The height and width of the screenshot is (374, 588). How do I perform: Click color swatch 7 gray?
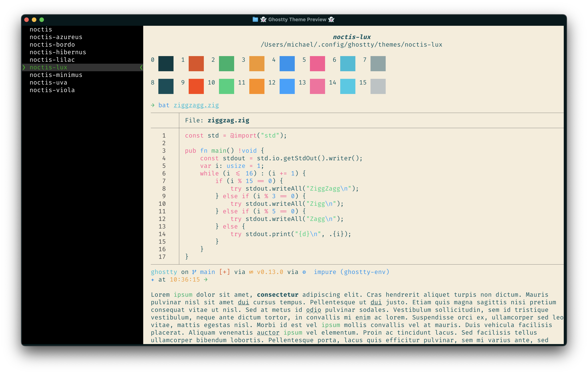[x=378, y=63]
